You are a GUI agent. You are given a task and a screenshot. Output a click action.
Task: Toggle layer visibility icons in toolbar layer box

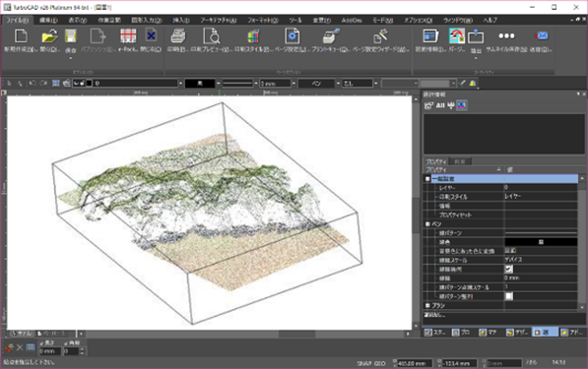tap(80, 84)
